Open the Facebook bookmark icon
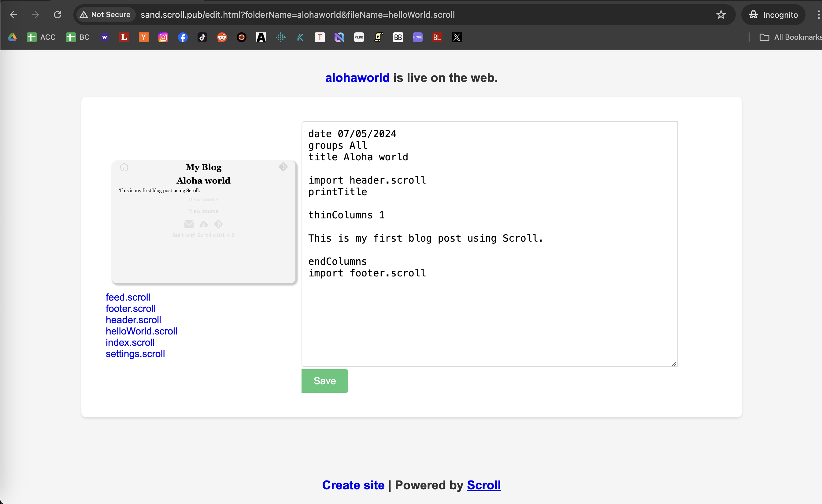The height and width of the screenshot is (504, 822). [183, 37]
